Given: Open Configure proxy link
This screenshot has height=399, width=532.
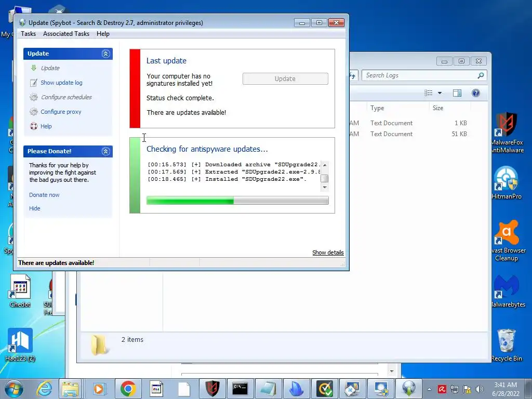Looking at the screenshot, I should tap(61, 112).
